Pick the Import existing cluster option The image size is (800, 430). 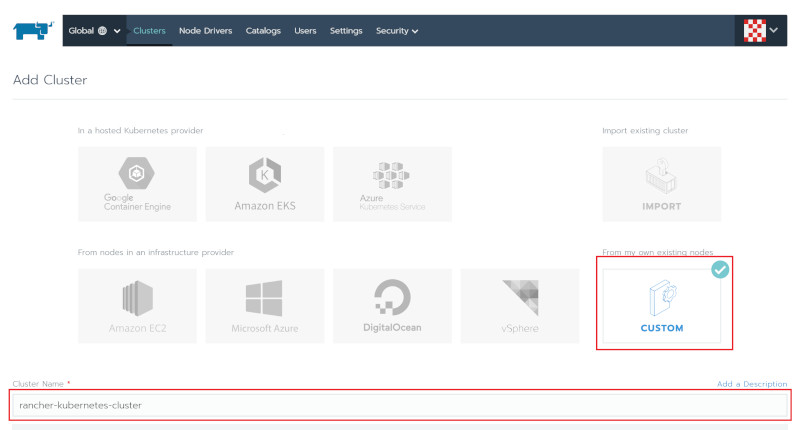[662, 184]
